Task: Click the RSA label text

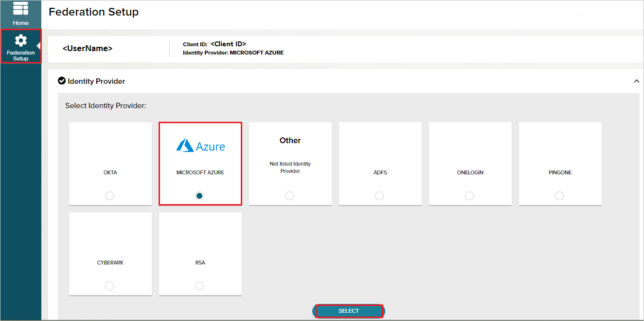Action: pos(200,263)
